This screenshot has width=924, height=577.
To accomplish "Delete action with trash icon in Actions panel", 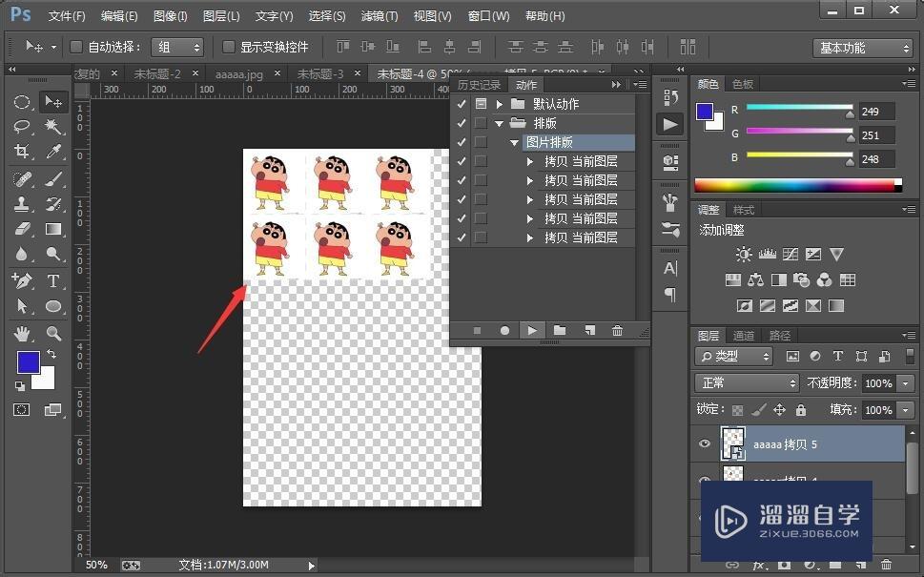I will pyautogui.click(x=617, y=331).
